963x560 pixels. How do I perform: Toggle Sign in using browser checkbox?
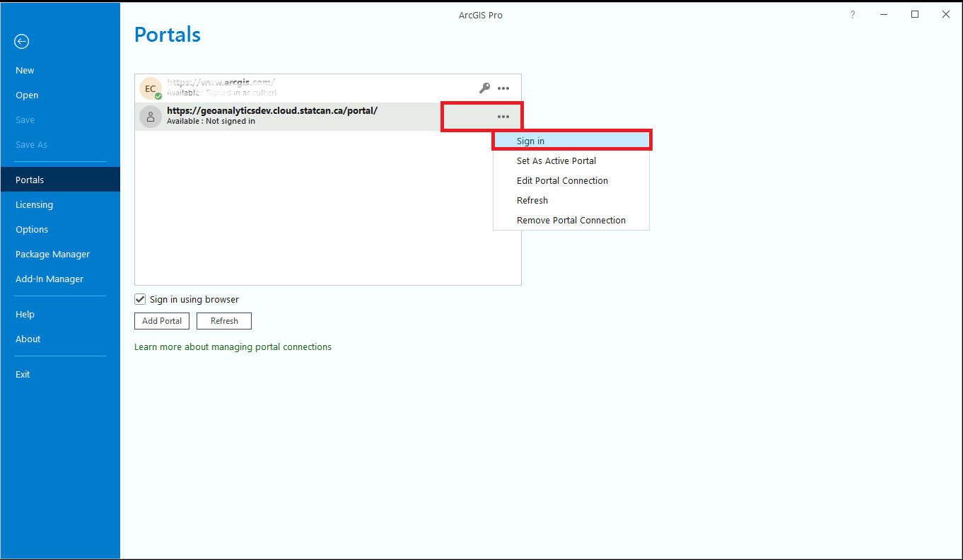tap(140, 299)
